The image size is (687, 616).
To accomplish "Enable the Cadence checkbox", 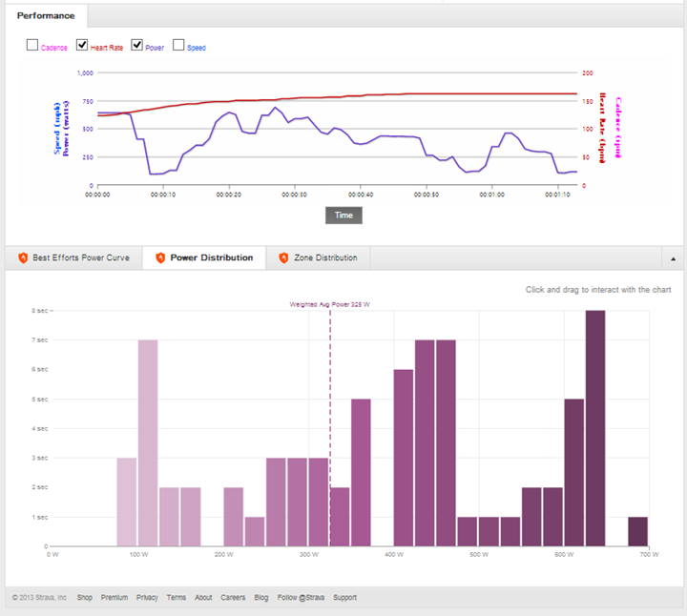I will coord(32,45).
